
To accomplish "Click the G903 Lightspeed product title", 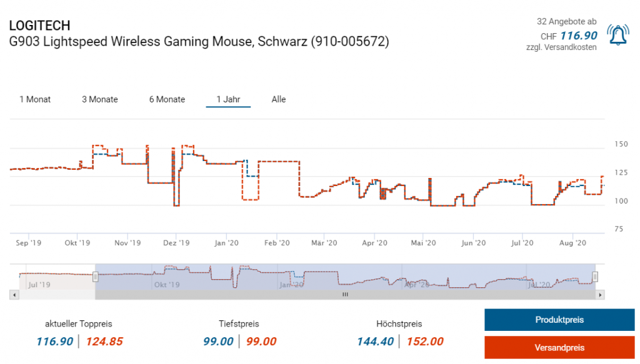I will (199, 42).
